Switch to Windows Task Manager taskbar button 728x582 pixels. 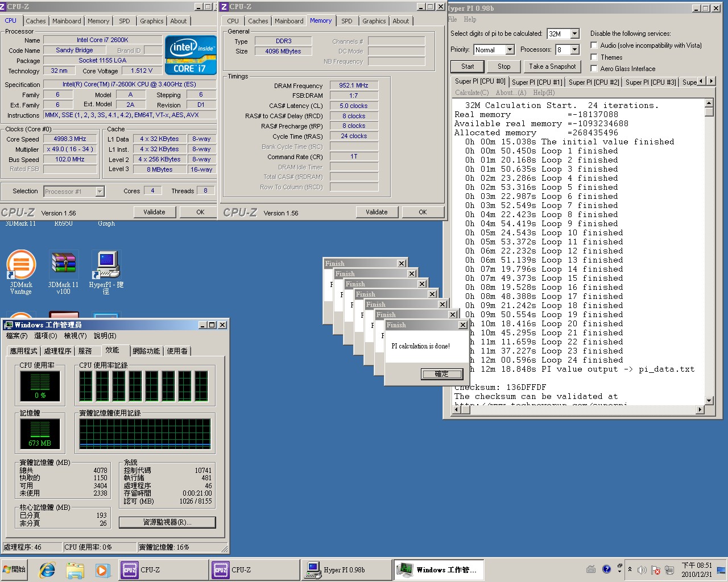click(439, 569)
